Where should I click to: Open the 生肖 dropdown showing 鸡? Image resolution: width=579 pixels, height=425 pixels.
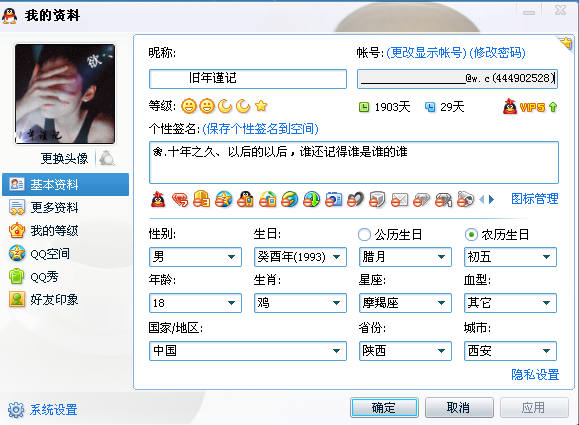coord(300,303)
